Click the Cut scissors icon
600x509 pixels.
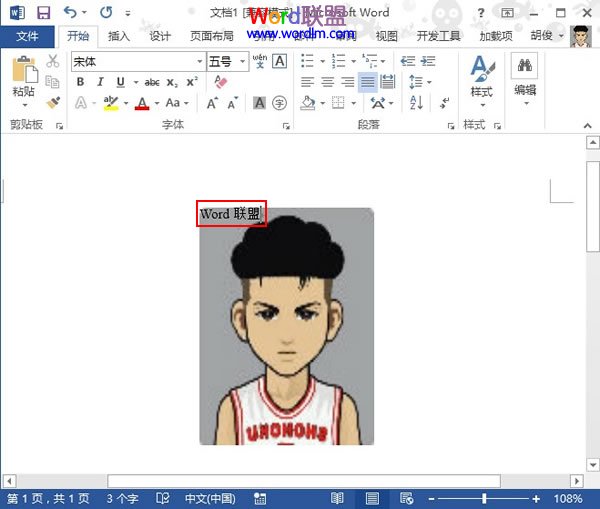pos(53,62)
